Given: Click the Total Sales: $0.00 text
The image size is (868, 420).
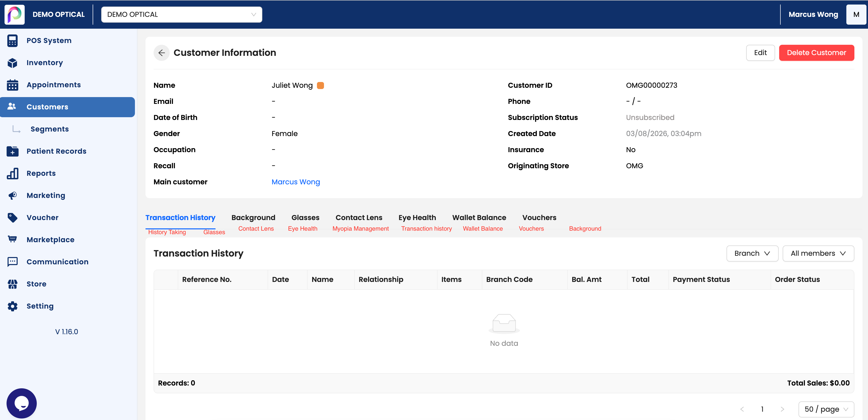Looking at the screenshot, I should (x=818, y=383).
